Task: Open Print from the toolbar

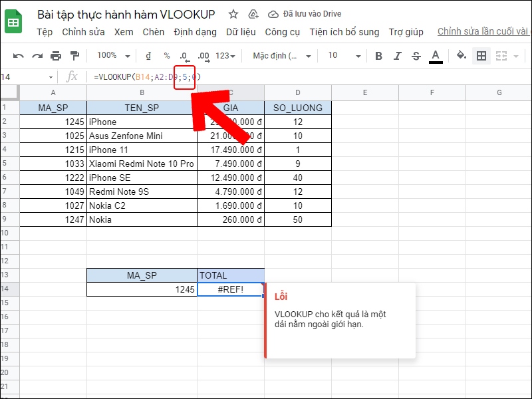Action: pyautogui.click(x=57, y=56)
